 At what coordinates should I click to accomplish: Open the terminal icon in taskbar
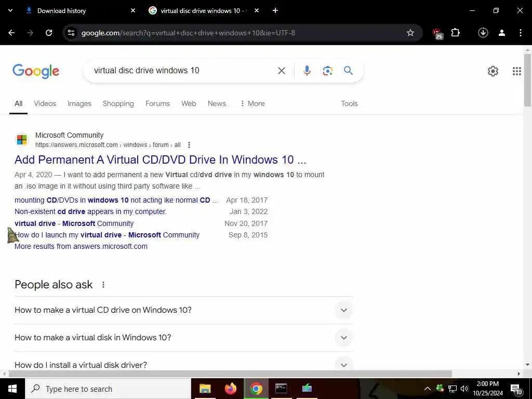click(x=281, y=389)
